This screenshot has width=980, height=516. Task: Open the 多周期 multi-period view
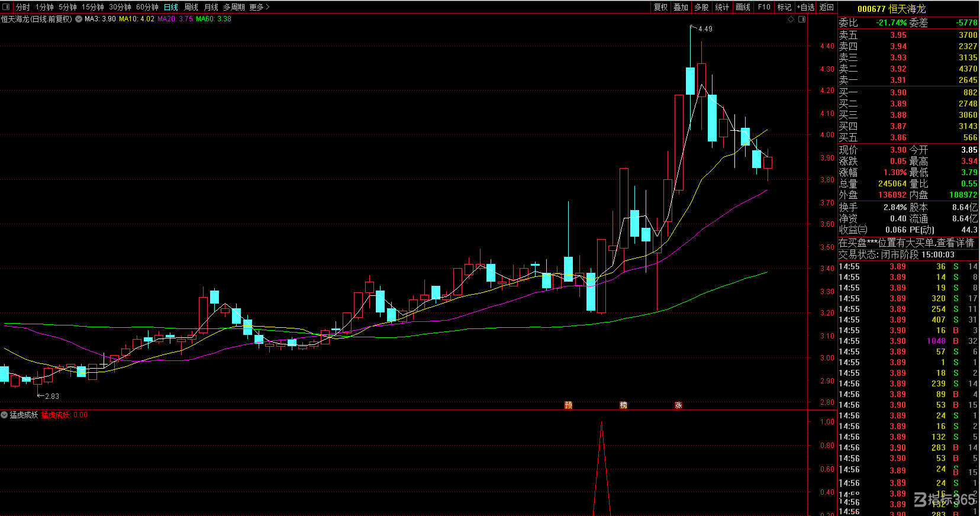pyautogui.click(x=234, y=7)
